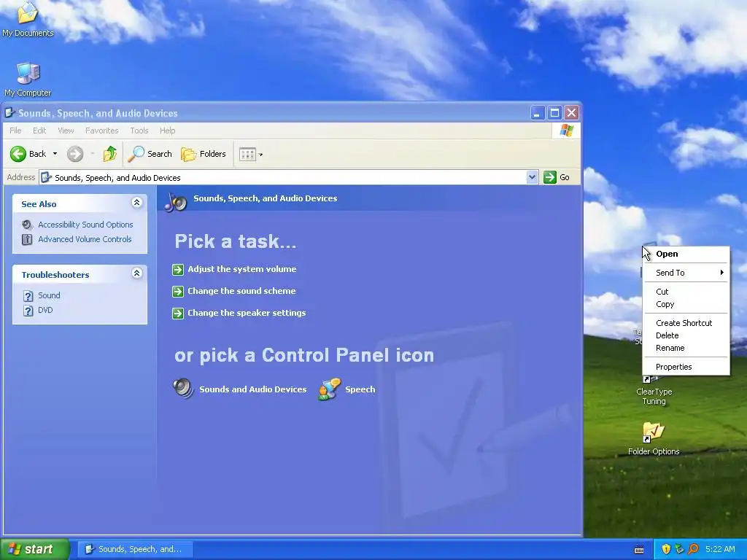This screenshot has width=747, height=560.
Task: Open the Edit menu
Action: click(x=39, y=131)
